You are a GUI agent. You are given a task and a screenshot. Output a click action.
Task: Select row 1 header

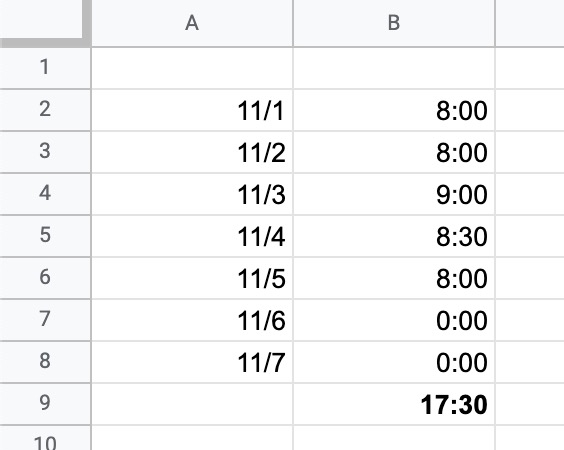click(45, 68)
